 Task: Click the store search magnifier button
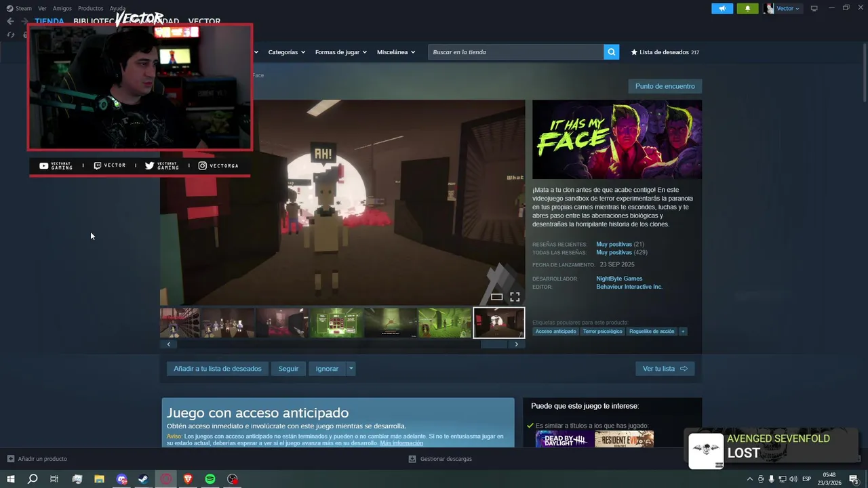click(612, 52)
